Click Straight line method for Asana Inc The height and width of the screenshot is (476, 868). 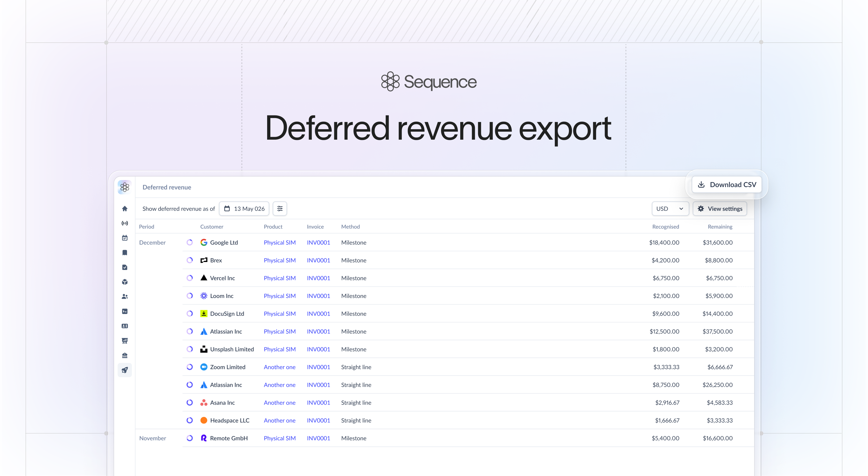coord(356,402)
